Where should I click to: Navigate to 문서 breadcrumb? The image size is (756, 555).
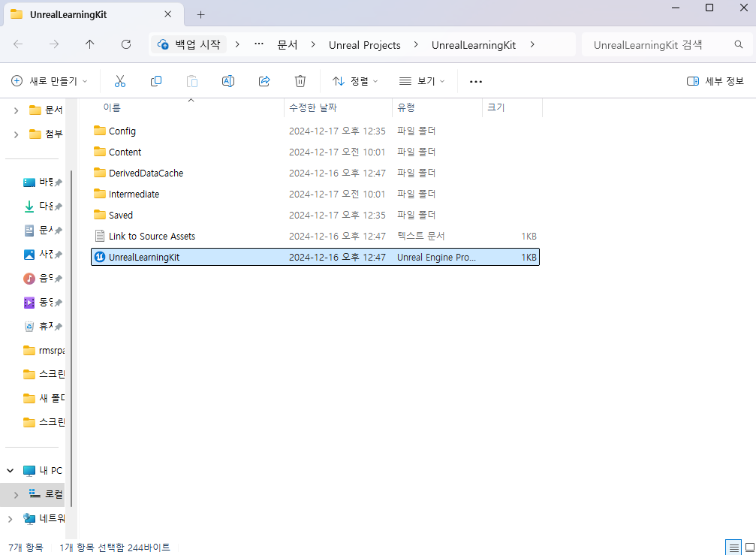(288, 45)
